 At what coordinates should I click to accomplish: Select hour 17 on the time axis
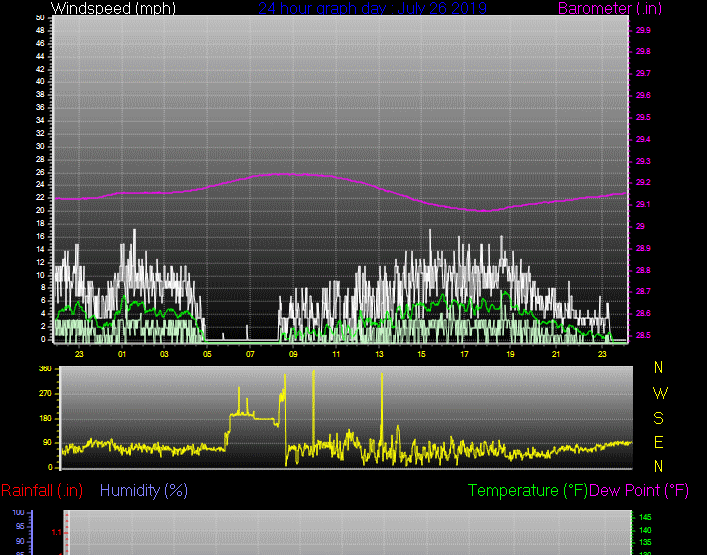click(465, 354)
